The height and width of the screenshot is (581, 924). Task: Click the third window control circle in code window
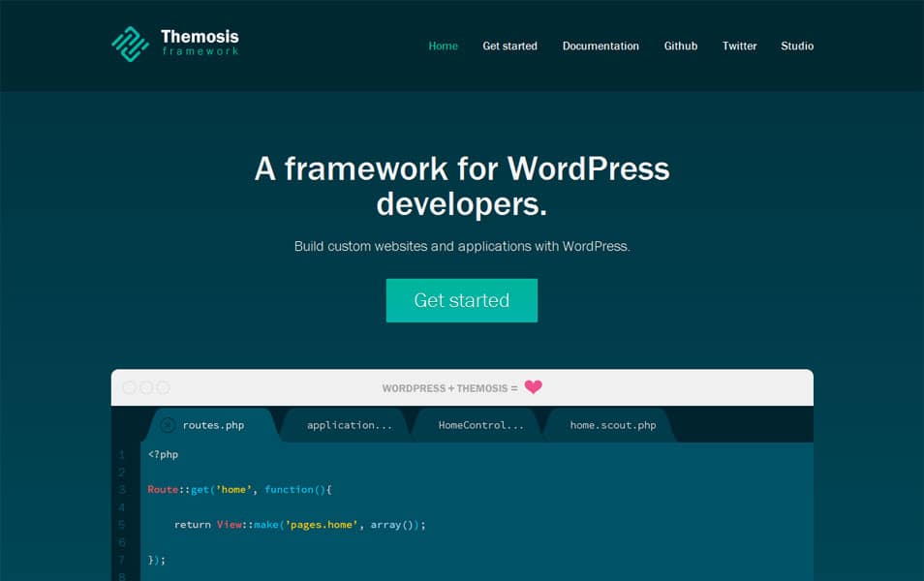coord(164,387)
